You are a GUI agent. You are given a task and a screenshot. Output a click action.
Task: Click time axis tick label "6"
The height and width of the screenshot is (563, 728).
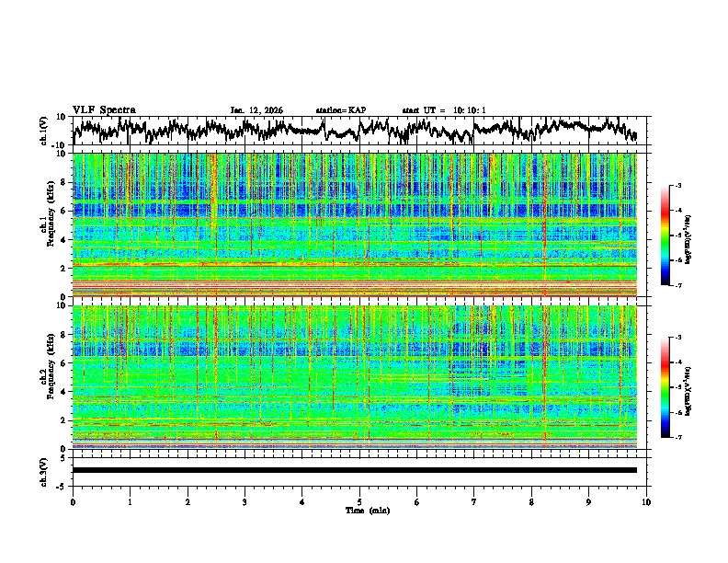(417, 502)
